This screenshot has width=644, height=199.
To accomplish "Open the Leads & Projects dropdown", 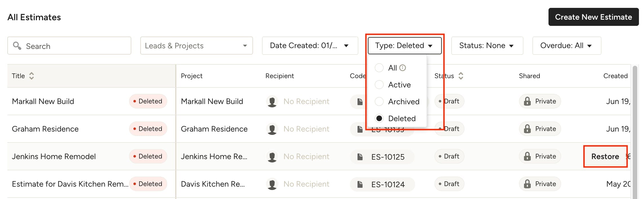I will click(x=196, y=46).
